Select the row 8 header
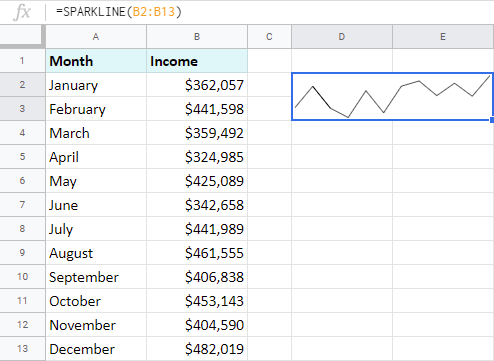 tap(22, 229)
